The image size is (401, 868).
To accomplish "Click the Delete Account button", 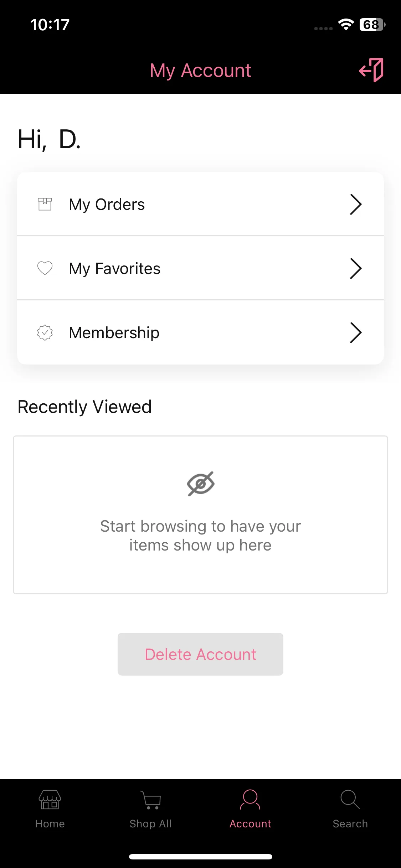I will point(200,654).
